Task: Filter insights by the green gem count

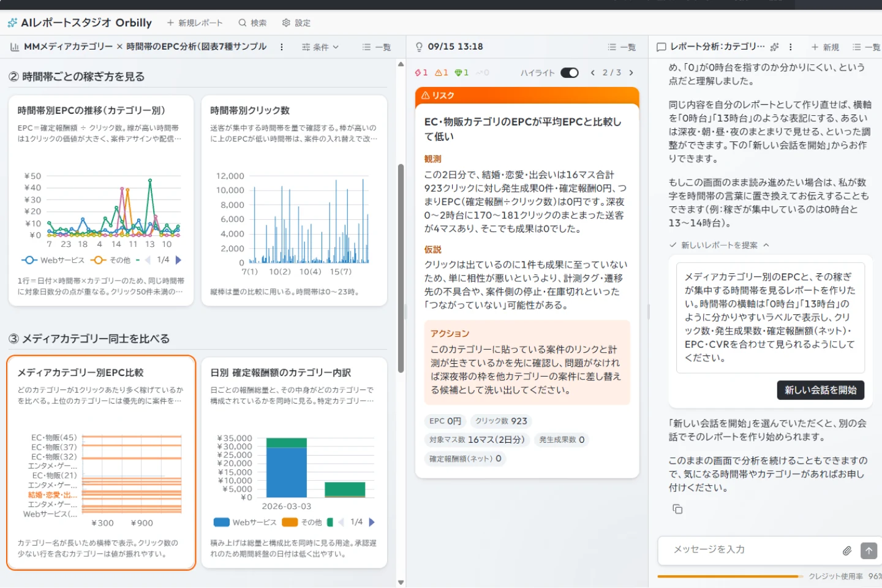Action: [x=461, y=72]
